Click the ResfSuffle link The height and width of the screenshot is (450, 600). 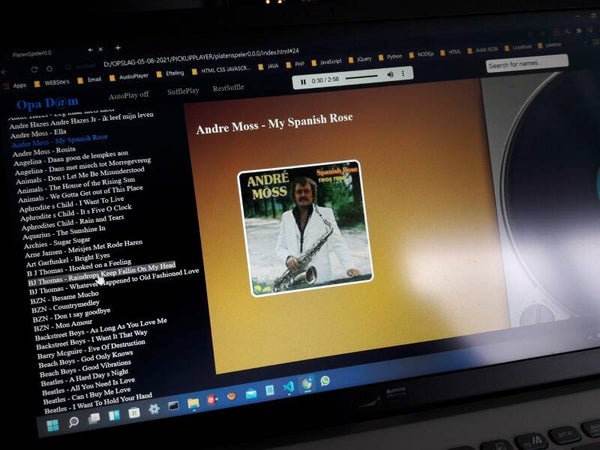point(228,88)
